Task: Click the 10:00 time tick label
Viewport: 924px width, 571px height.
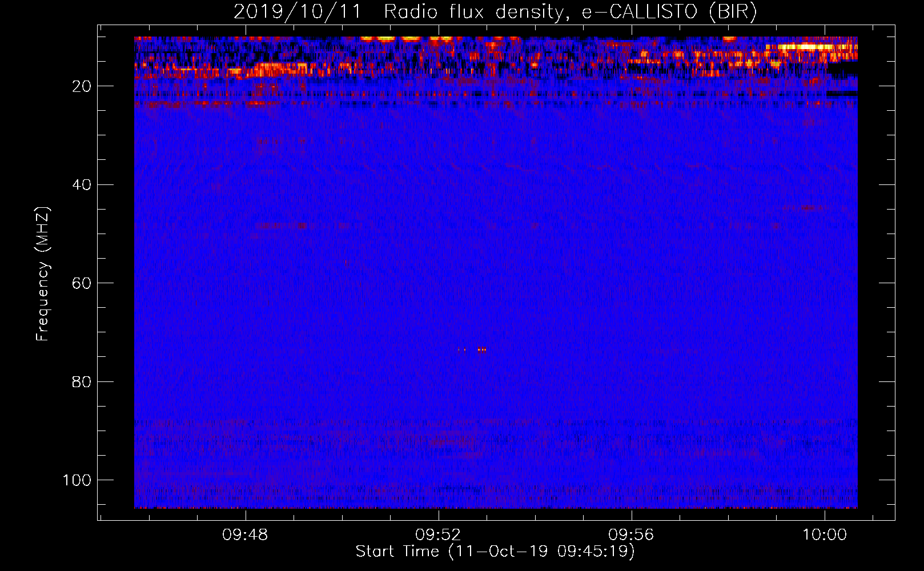Action: click(825, 534)
